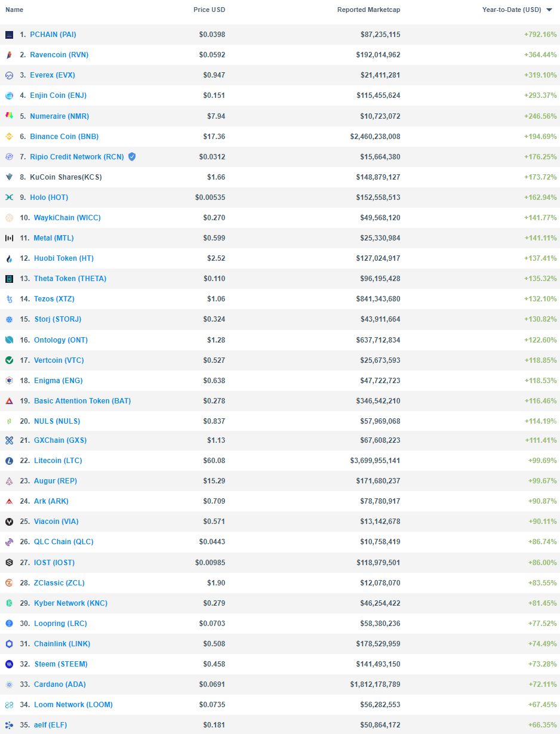This screenshot has width=560, height=734.
Task: Click the Loom Network logo icon
Action: 9,705
